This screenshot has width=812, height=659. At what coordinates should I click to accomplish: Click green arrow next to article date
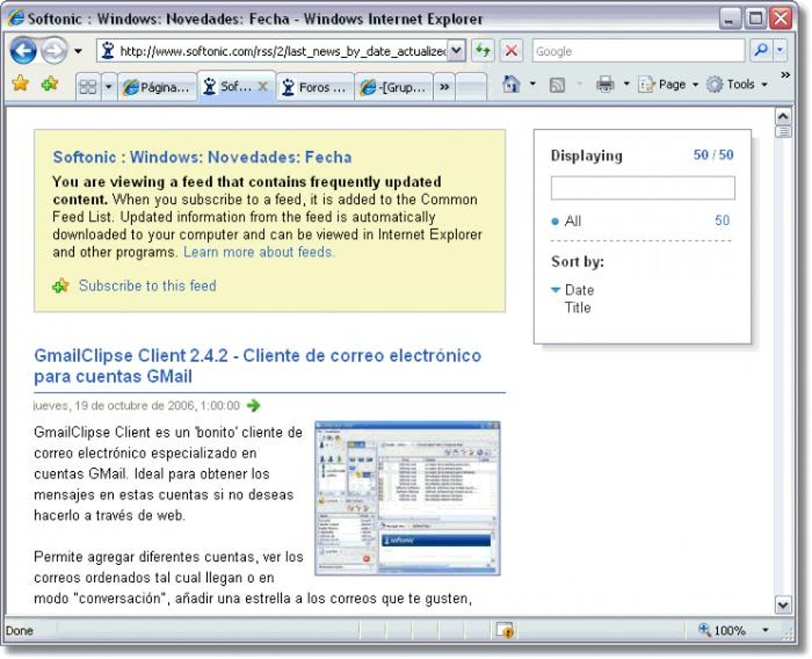click(253, 405)
